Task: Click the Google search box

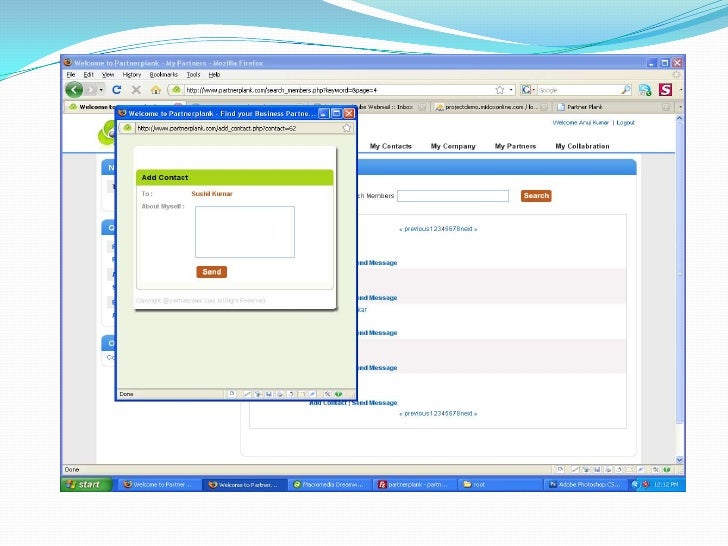Action: click(578, 90)
